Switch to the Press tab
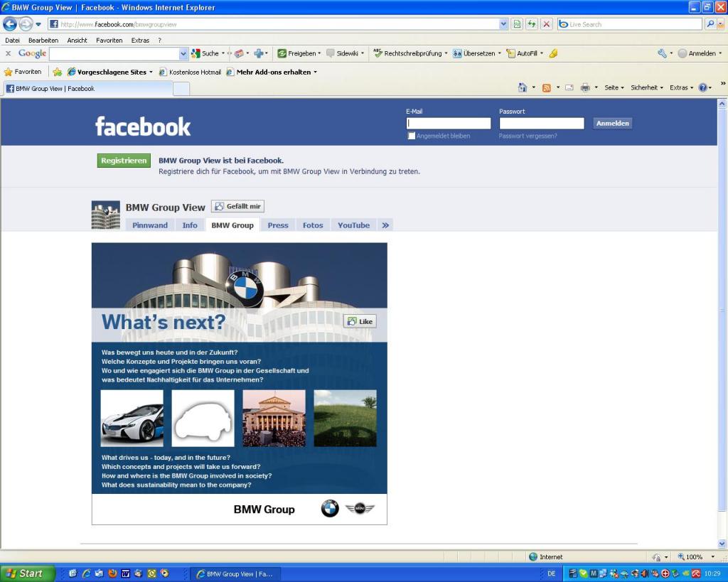The height and width of the screenshot is (582, 728). [x=278, y=225]
